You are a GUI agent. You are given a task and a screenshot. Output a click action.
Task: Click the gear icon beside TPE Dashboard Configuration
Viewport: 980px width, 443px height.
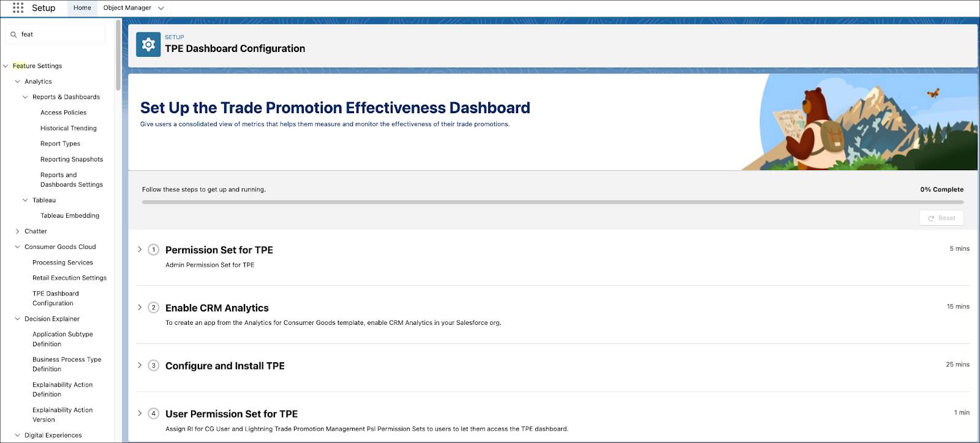coord(148,45)
